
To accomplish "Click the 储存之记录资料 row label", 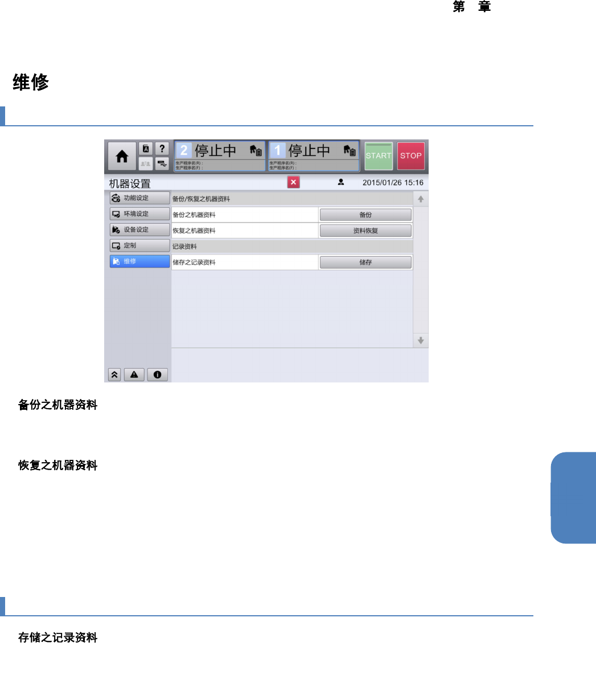I will (x=194, y=263).
